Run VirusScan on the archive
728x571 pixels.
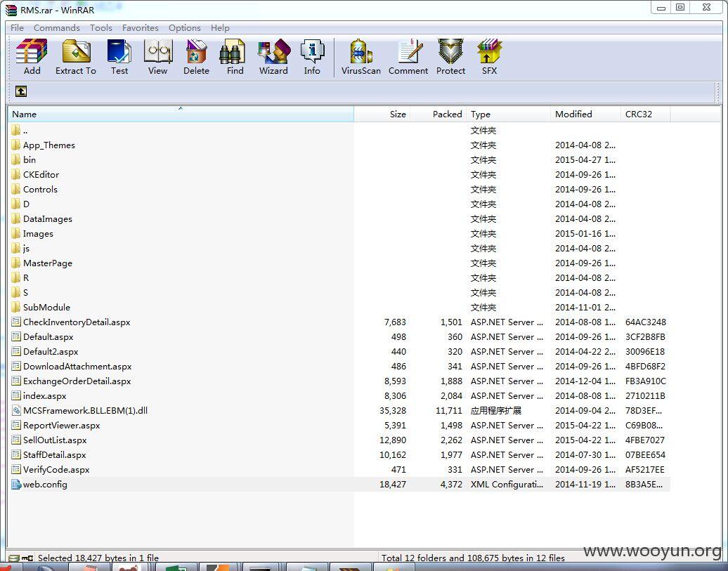pos(360,57)
